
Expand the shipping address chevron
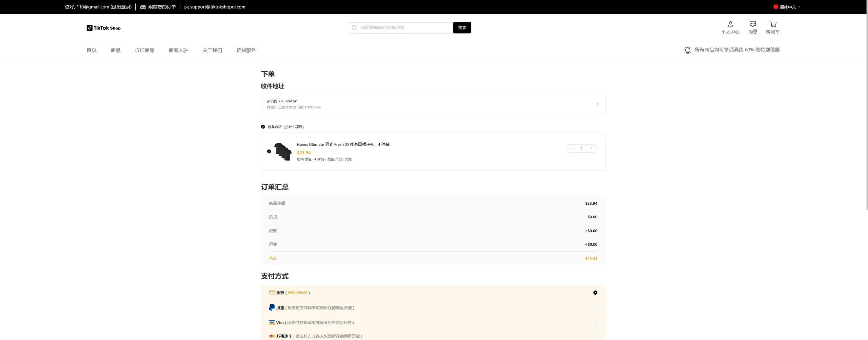tap(597, 104)
